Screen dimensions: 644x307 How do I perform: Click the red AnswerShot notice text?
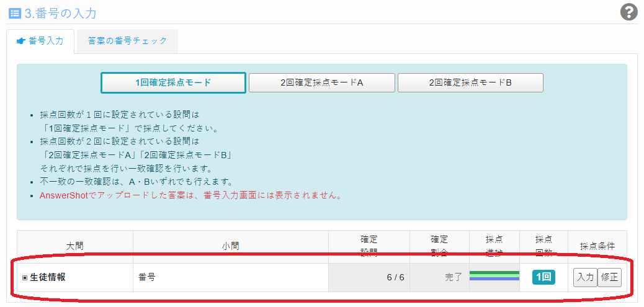pyautogui.click(x=190, y=195)
